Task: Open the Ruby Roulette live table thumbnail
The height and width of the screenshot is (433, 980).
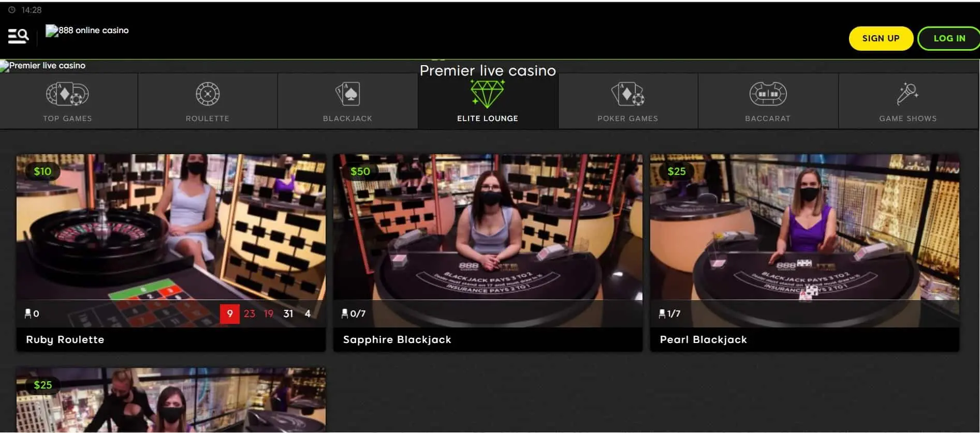Action: point(171,241)
